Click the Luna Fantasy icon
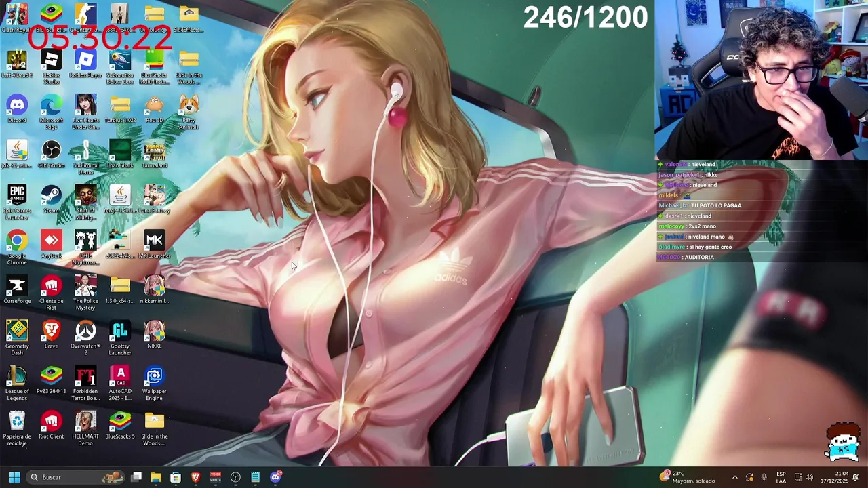Screen dimensions: 868x488 click(154, 200)
